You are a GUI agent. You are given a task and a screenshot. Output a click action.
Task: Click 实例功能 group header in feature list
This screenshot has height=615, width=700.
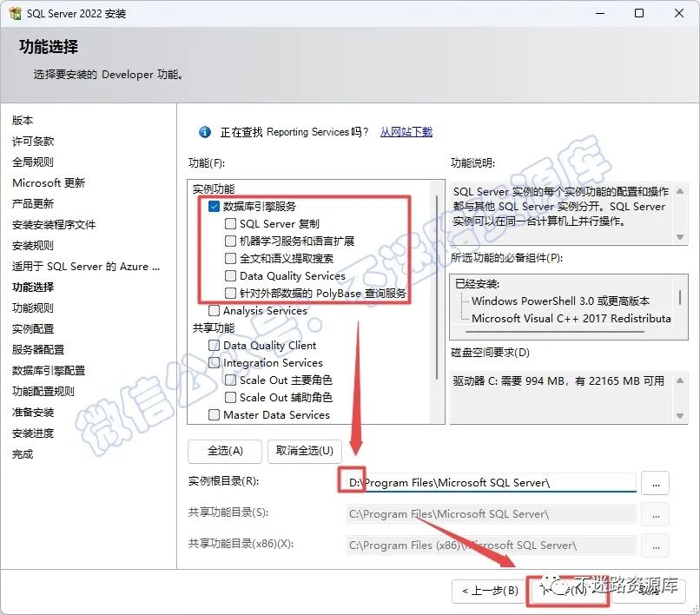pos(214,188)
